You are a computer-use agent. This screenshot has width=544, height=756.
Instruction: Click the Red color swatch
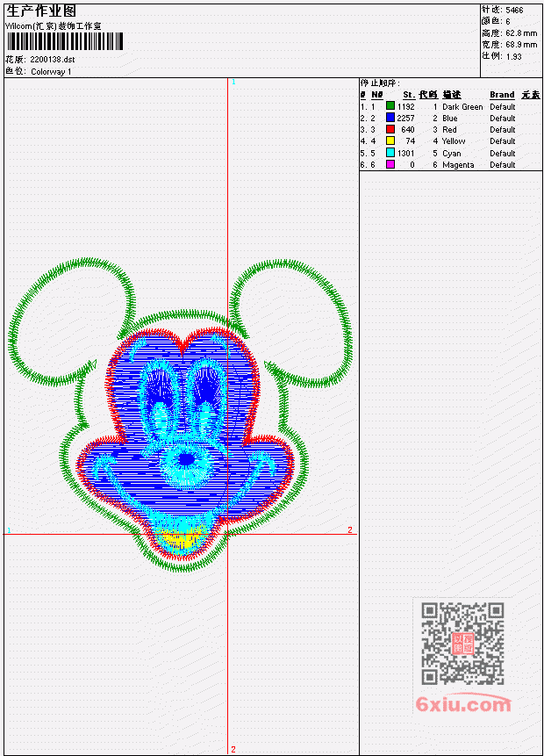click(x=390, y=129)
